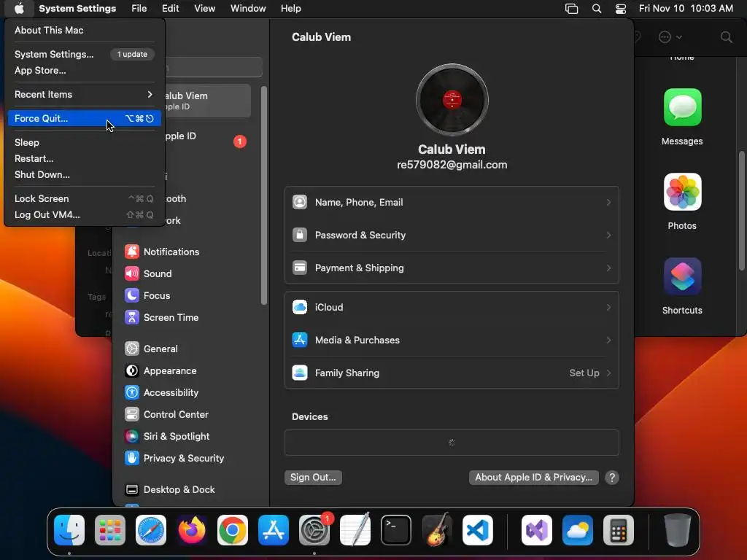Choose Restart from Apple menu
The image size is (747, 560).
click(x=85, y=158)
